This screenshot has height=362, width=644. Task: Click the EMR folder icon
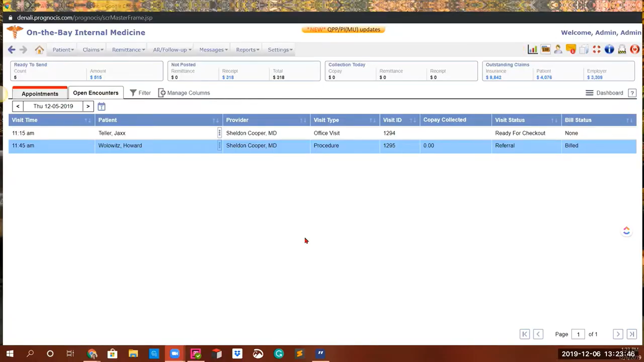tap(545, 50)
